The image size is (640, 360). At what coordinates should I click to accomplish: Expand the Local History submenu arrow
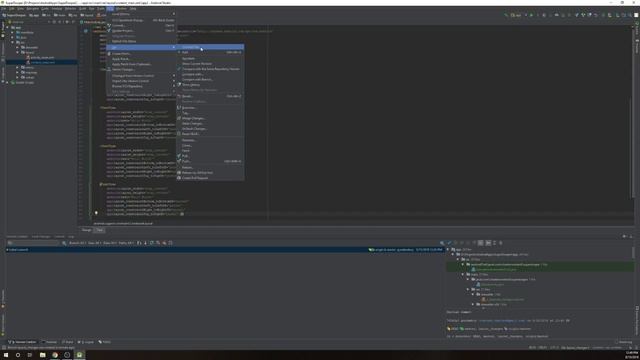pos(174,14)
